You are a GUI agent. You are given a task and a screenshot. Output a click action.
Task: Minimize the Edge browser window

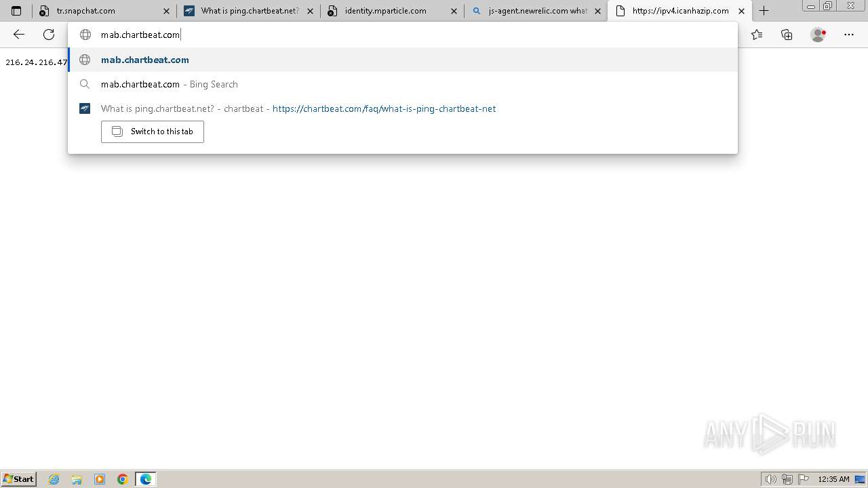point(811,5)
